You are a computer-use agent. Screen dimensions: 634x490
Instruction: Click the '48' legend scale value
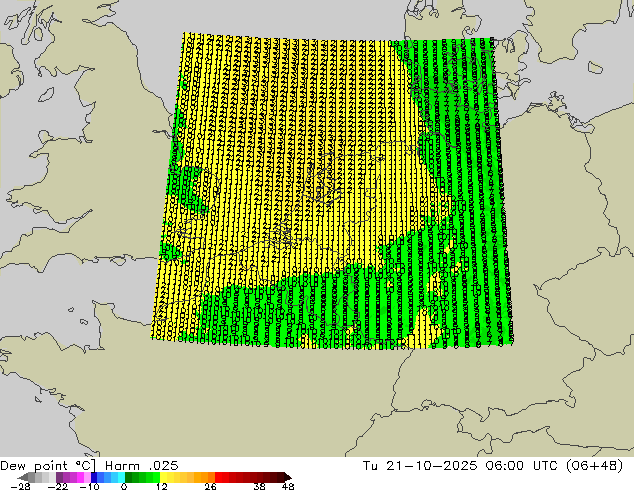(288, 486)
